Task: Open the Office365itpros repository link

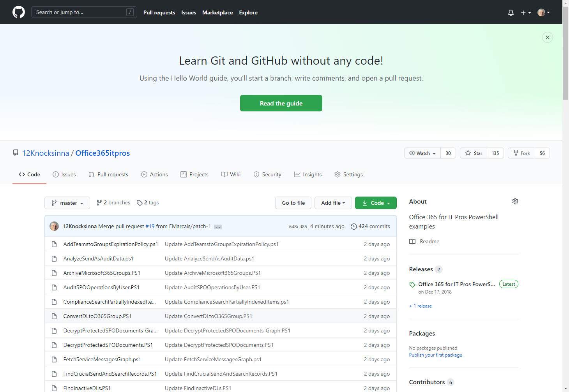Action: click(x=102, y=153)
